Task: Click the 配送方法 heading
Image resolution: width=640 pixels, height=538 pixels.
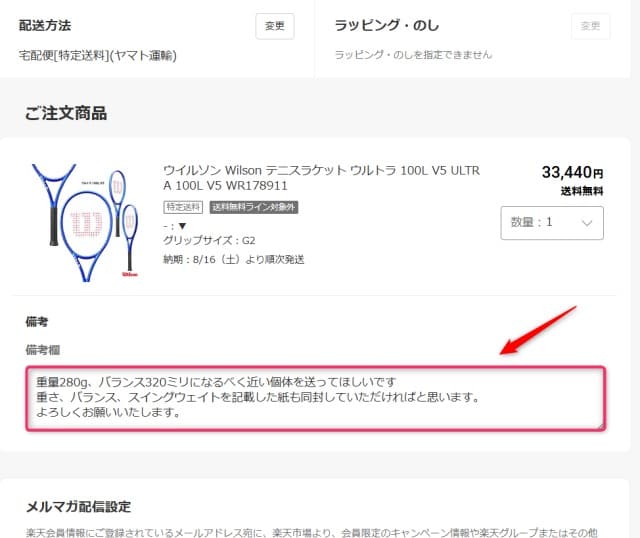Action: click(45, 25)
